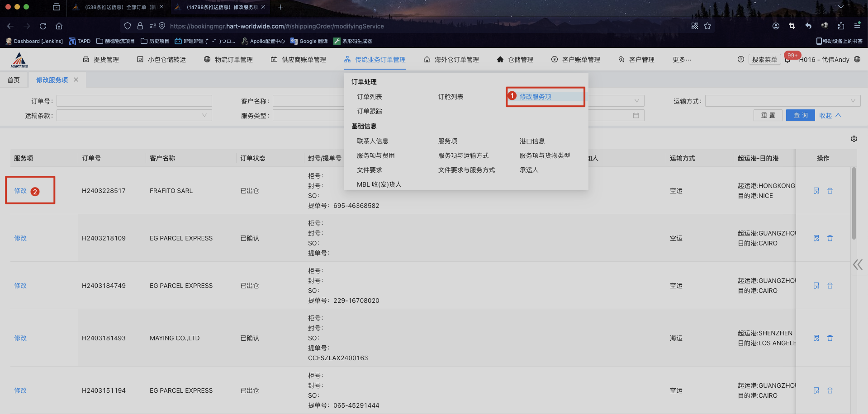868x414 pixels.
Task: Switch to the 首页 tab
Action: pyautogui.click(x=14, y=80)
